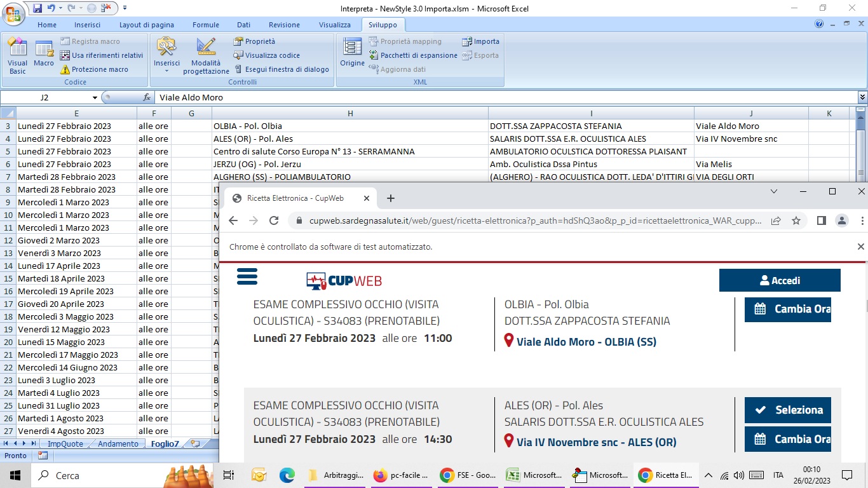Switch to the ImpQuote sheet tab
The image size is (868, 488).
pos(65,444)
